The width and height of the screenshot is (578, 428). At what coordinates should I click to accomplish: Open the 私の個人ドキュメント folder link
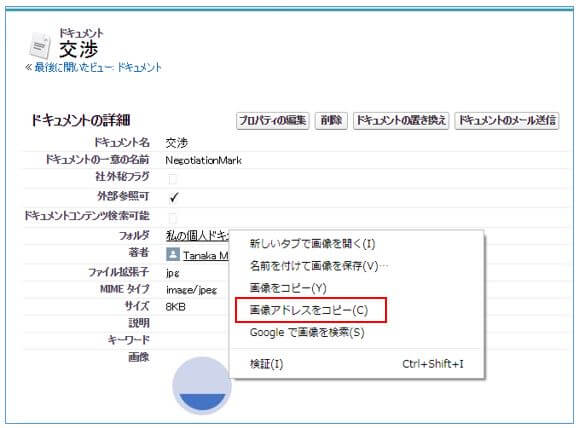(198, 236)
